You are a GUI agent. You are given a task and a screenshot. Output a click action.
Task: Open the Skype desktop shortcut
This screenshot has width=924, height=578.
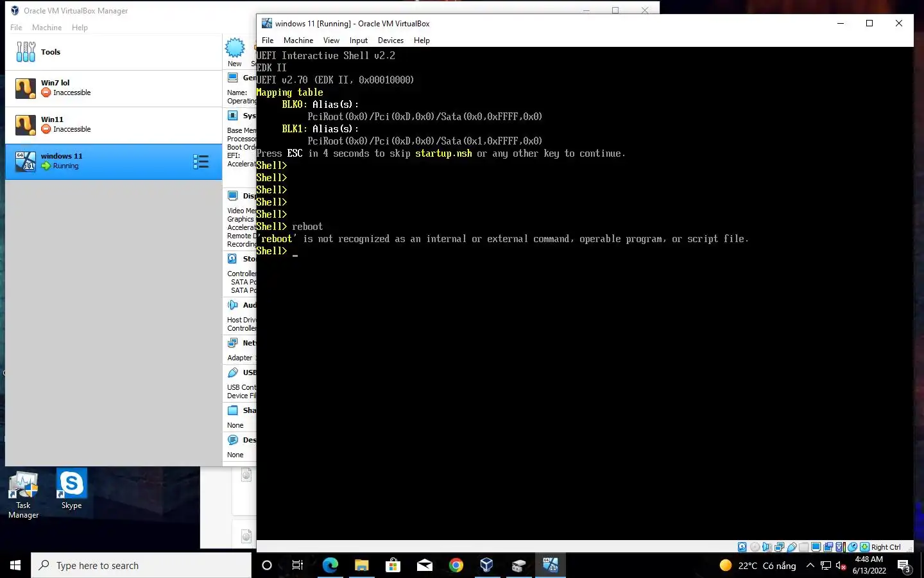[71, 491]
